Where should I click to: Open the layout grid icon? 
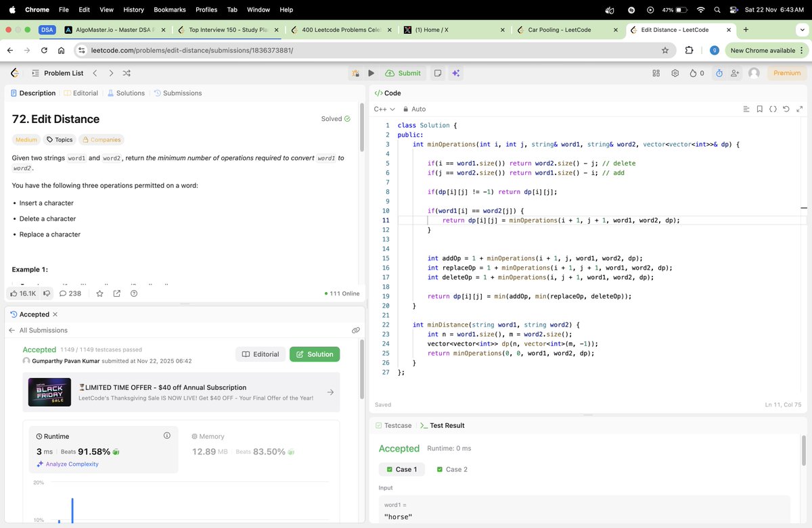tap(656, 73)
